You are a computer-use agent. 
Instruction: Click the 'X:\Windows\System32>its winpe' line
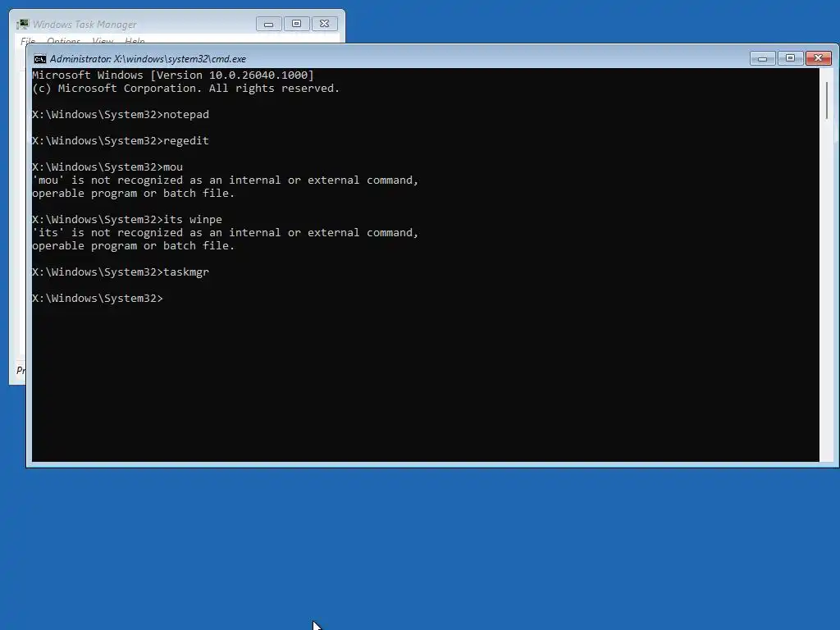click(x=127, y=220)
